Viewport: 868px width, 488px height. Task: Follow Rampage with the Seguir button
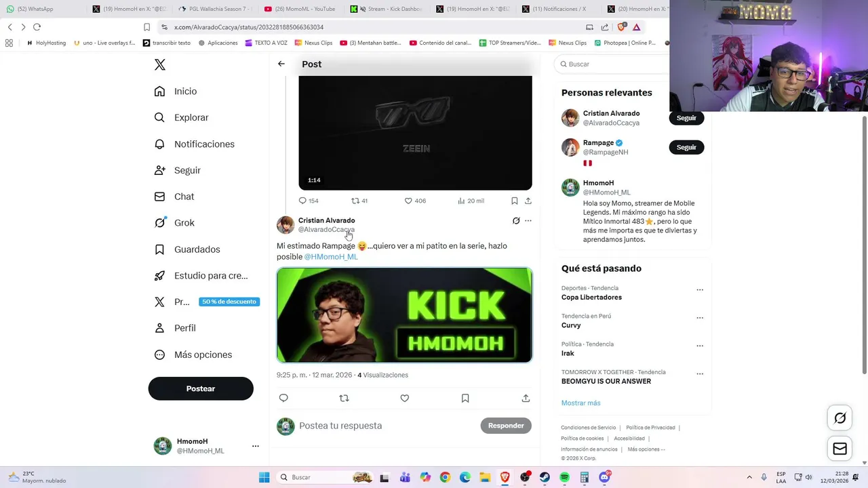point(686,147)
